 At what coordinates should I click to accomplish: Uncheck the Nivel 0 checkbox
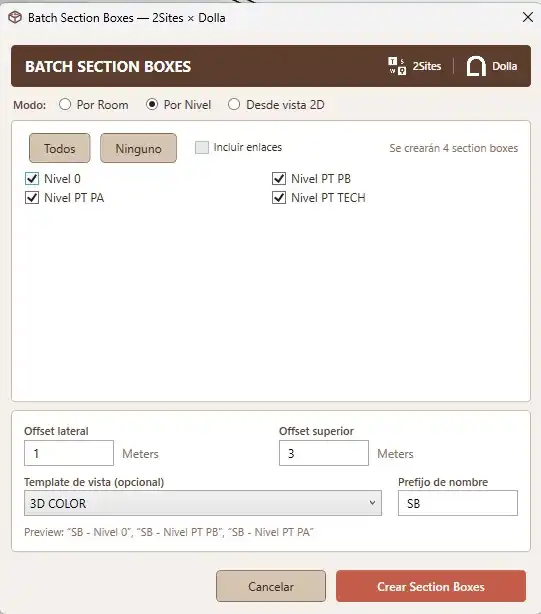pyautogui.click(x=32, y=179)
